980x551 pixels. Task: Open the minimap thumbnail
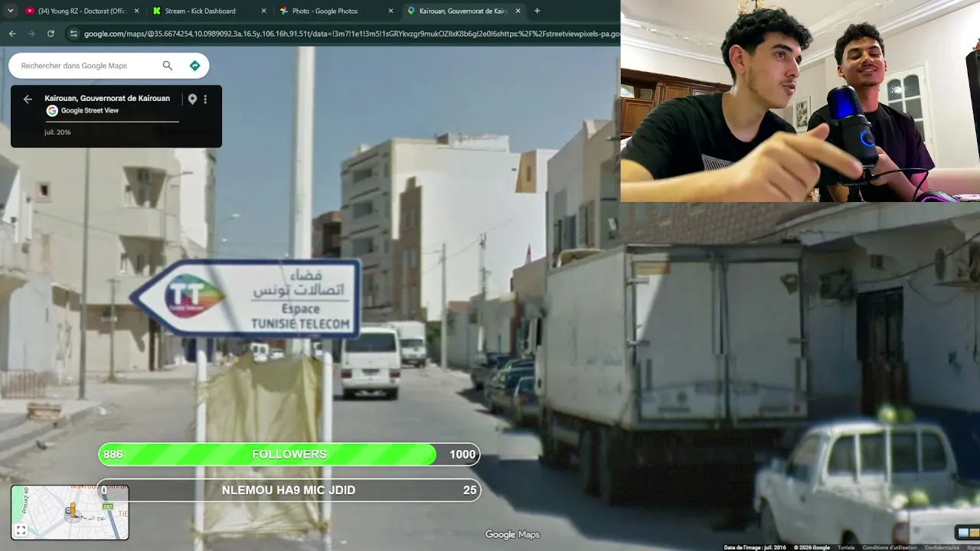coord(70,512)
